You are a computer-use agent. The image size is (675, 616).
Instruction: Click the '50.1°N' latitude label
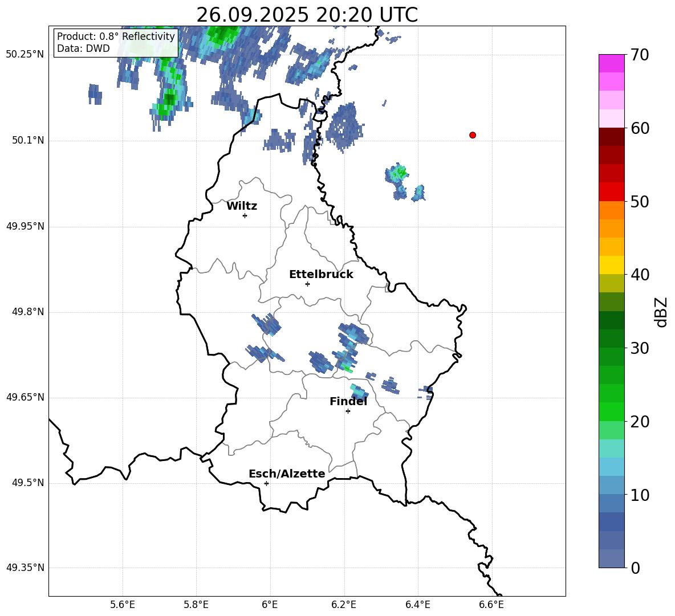pos(28,140)
